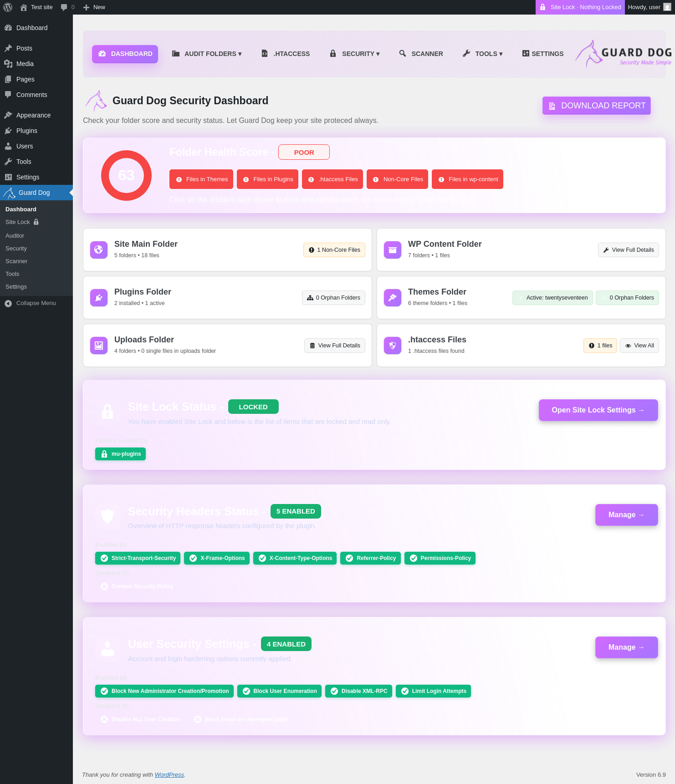This screenshot has width=675, height=784.
Task: Click the Active: twentyseventeen theme badge
Action: tap(553, 298)
